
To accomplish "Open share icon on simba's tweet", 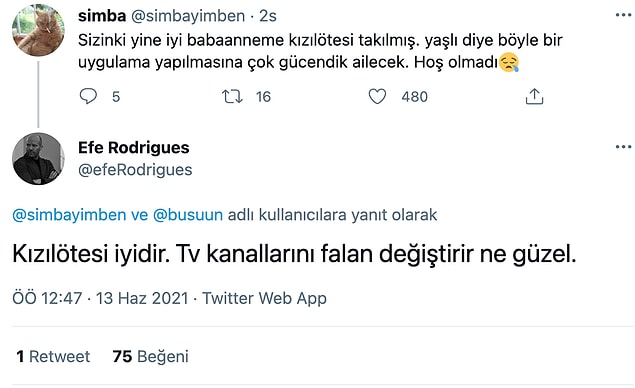I will pyautogui.click(x=534, y=96).
